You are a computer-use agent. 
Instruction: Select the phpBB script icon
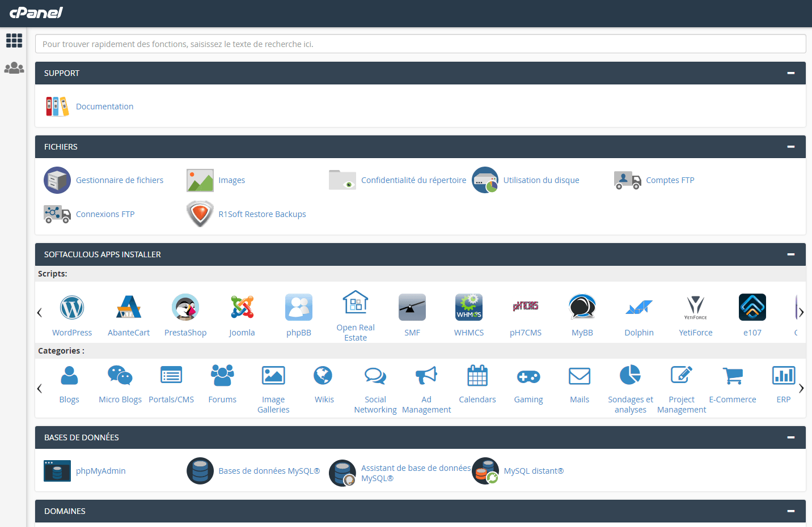[299, 307]
